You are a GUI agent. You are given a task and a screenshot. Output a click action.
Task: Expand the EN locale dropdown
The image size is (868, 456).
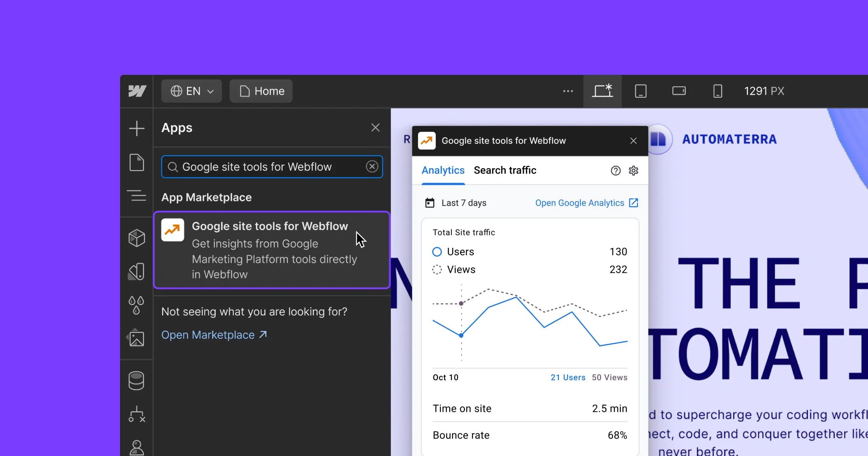tap(192, 91)
